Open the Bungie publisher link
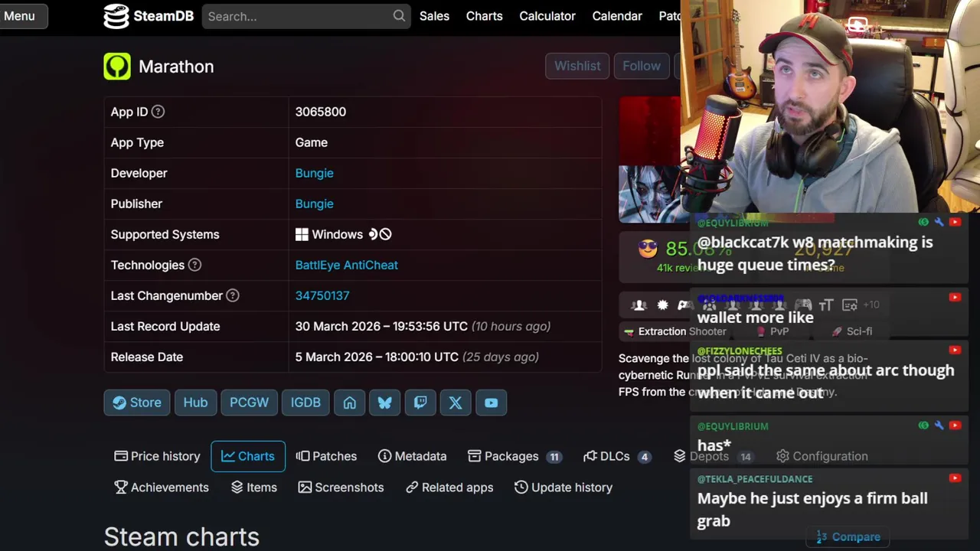This screenshot has height=551, width=980. (x=315, y=204)
